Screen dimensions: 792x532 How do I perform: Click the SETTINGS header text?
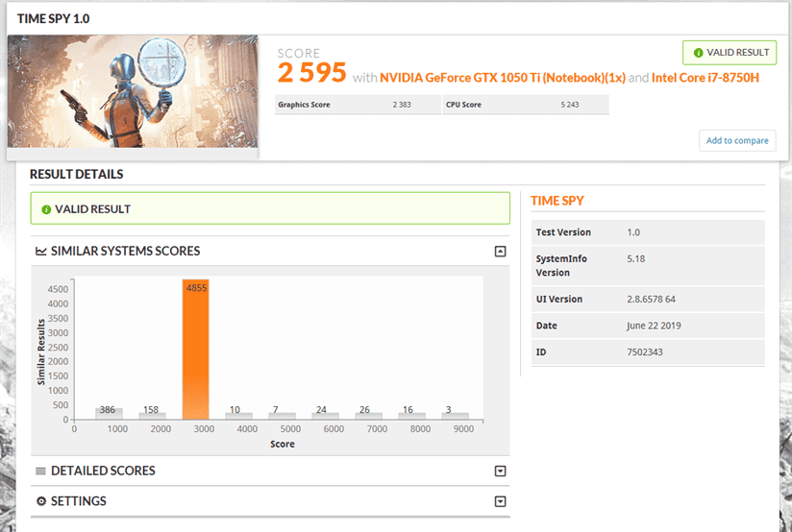coord(78,501)
